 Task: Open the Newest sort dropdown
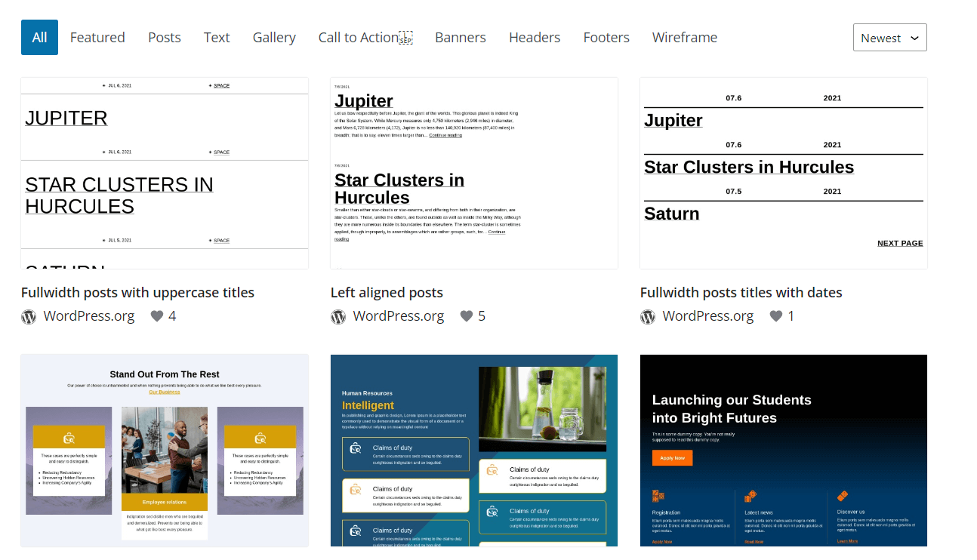(889, 36)
